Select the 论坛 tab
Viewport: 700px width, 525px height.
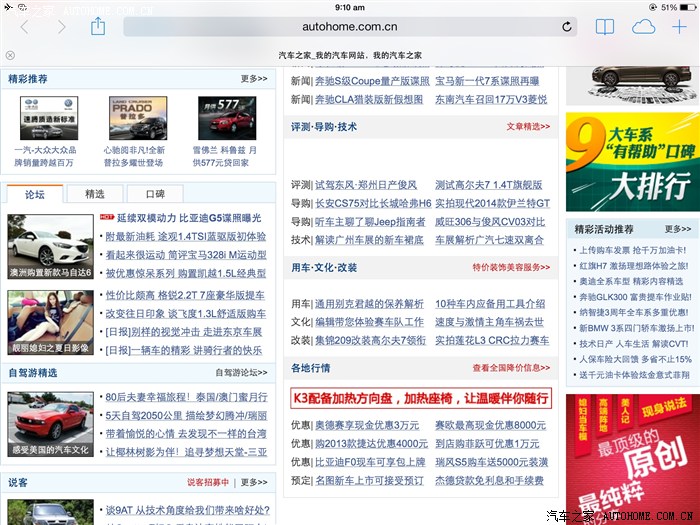pyautogui.click(x=34, y=194)
